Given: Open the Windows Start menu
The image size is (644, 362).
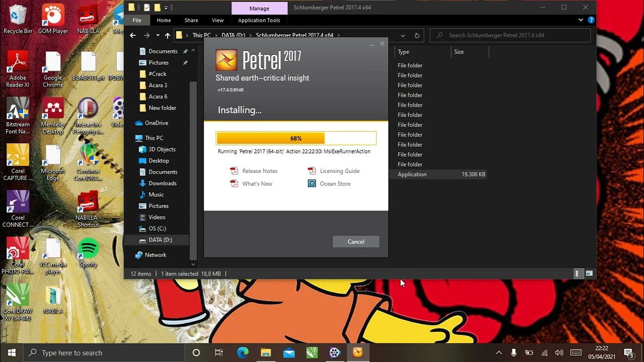Looking at the screenshot, I should 12,352.
